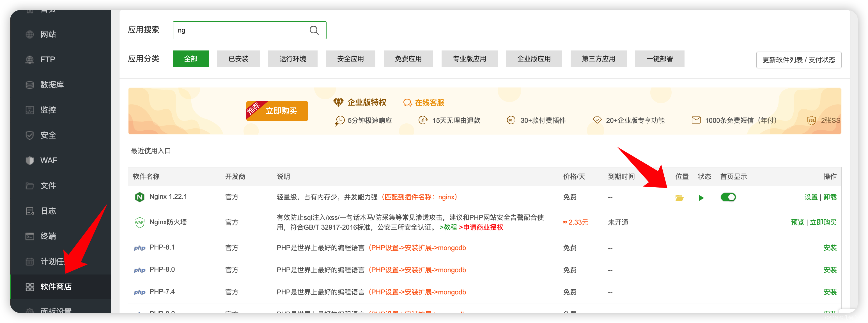This screenshot has height=323, width=868.
Task: Click the 20+企业版专享功能 diamond icon
Action: tap(597, 120)
